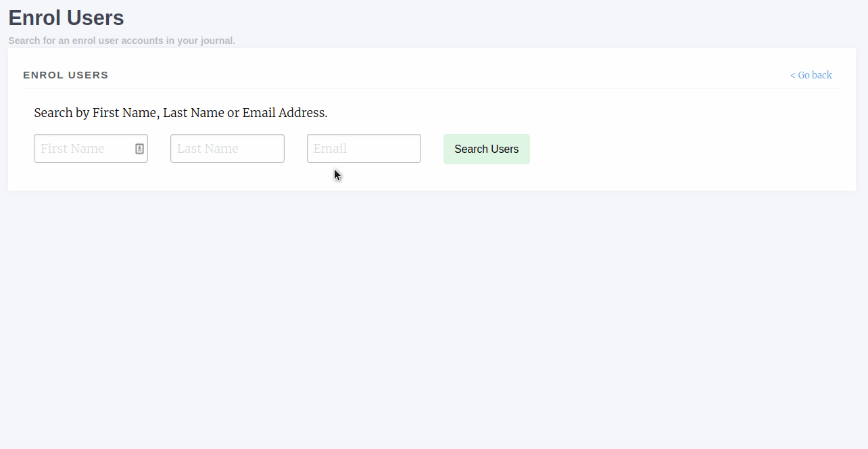
Task: Click into the Last Name field
Action: coord(227,149)
